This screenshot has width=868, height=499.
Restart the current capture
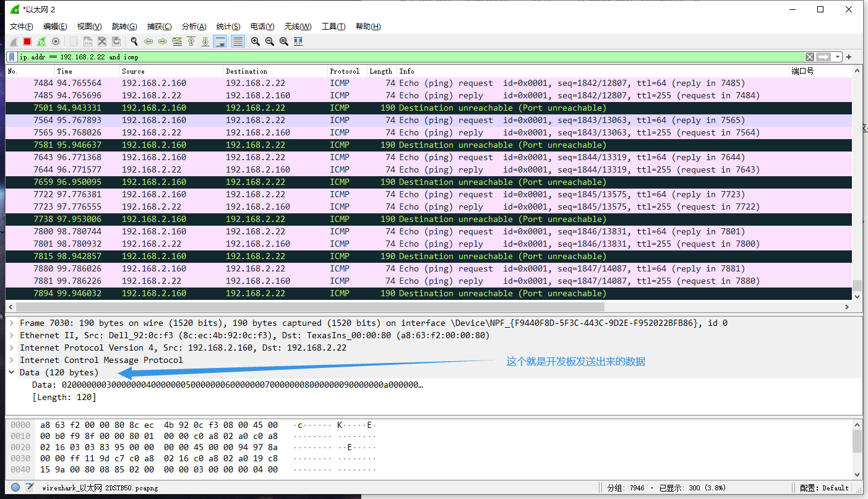pyautogui.click(x=41, y=41)
